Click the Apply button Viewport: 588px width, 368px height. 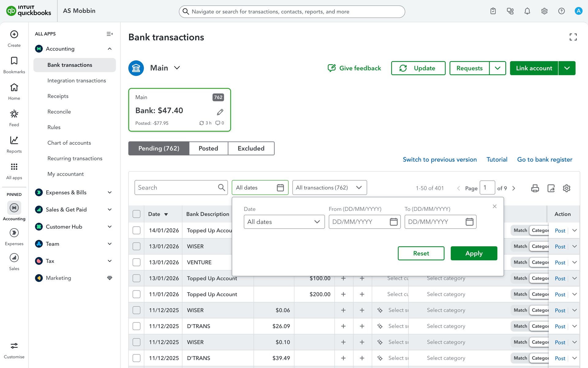pos(474,253)
